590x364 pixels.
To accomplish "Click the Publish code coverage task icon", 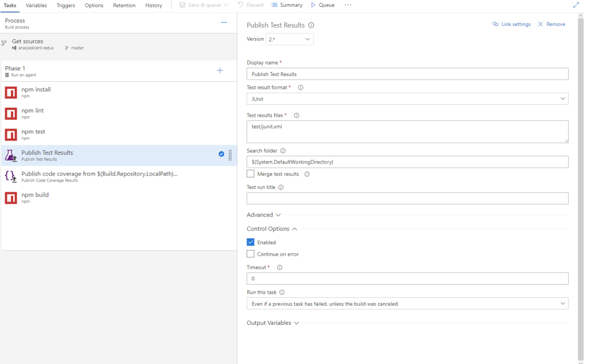I will [10, 177].
